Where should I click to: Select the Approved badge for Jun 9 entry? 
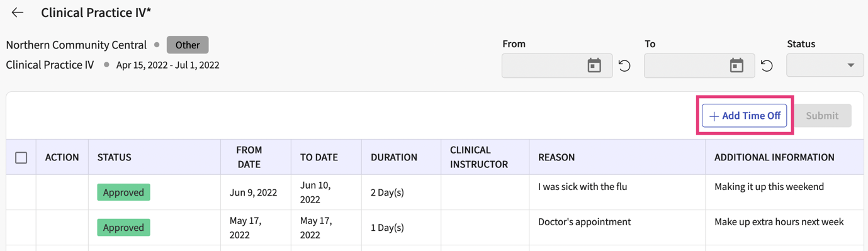124,192
